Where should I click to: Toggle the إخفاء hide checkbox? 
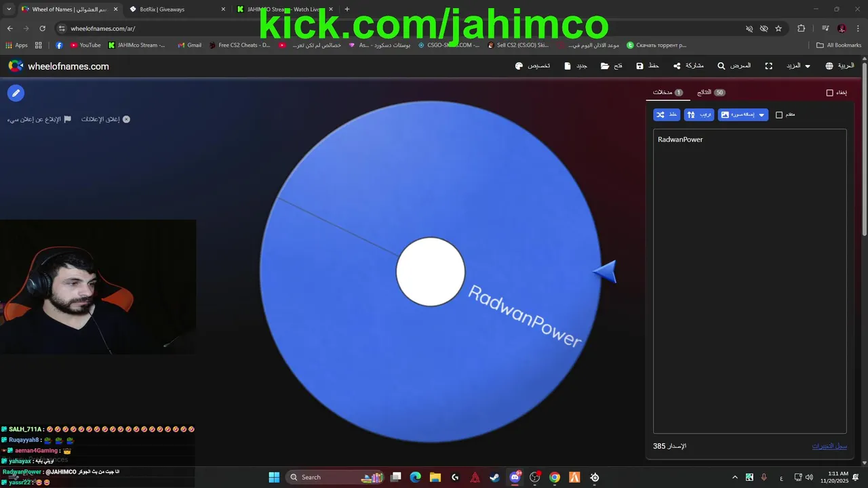click(829, 93)
